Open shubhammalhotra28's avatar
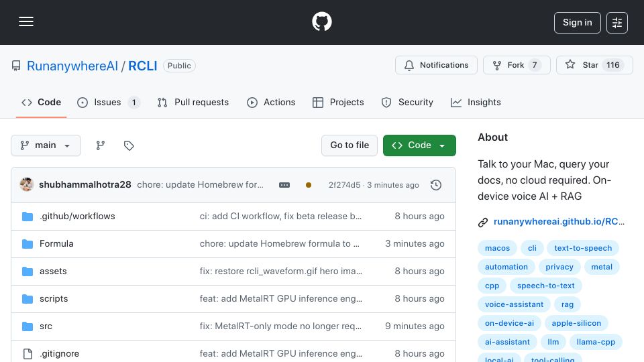The width and height of the screenshot is (644, 362). click(x=27, y=184)
